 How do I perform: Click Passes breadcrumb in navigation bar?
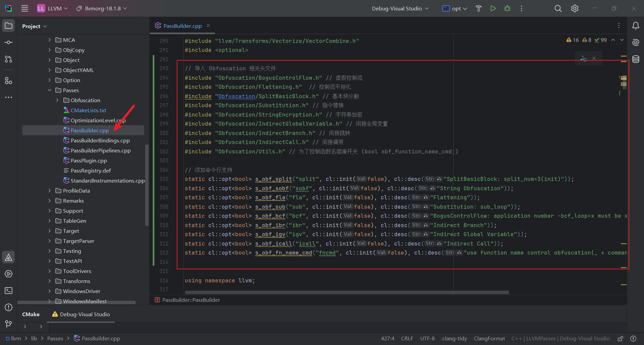[55, 338]
